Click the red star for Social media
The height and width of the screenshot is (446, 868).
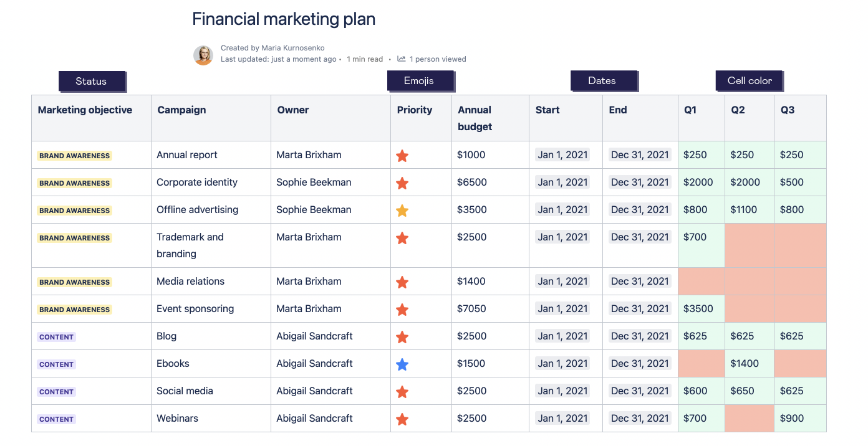[x=402, y=391]
